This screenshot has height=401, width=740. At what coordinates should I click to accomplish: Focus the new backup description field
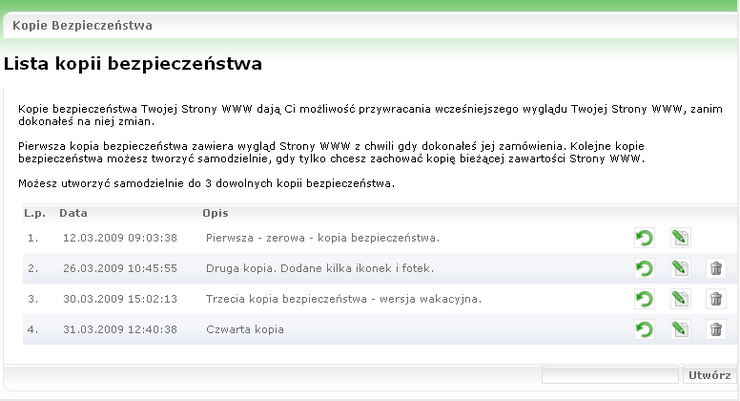tap(610, 376)
